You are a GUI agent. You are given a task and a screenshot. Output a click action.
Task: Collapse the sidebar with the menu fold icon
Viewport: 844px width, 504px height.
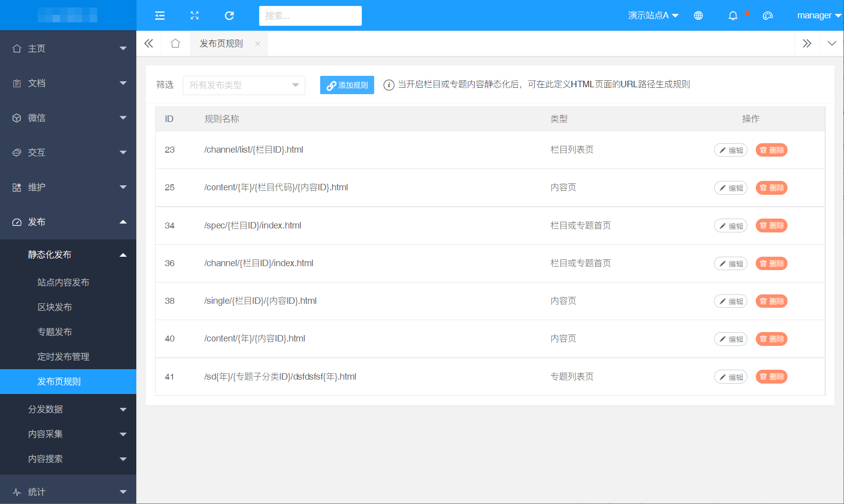tap(160, 16)
